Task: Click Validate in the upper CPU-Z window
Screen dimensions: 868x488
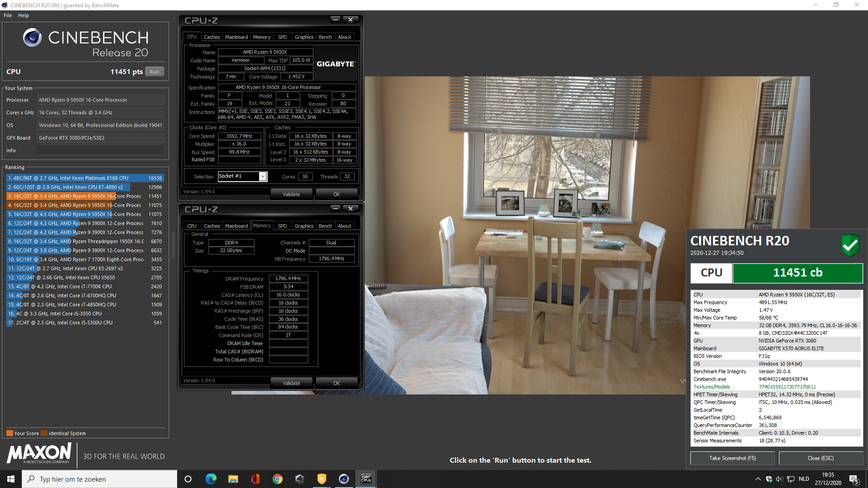Action: pyautogui.click(x=291, y=194)
